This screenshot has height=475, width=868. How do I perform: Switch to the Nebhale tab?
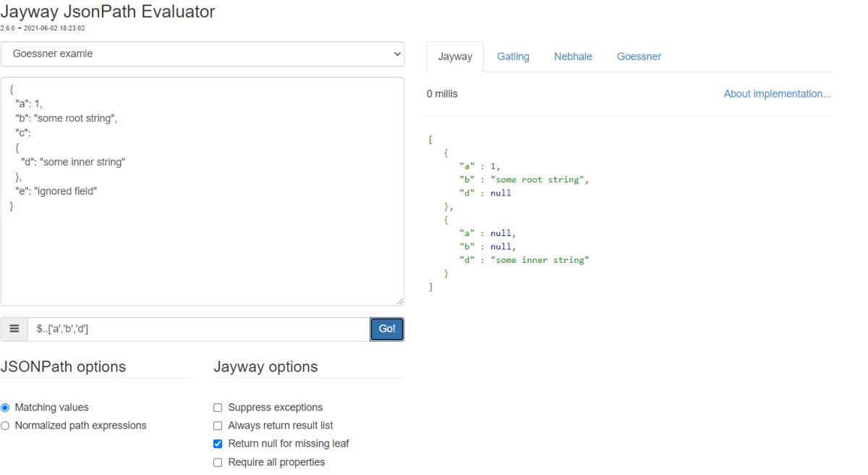point(573,56)
